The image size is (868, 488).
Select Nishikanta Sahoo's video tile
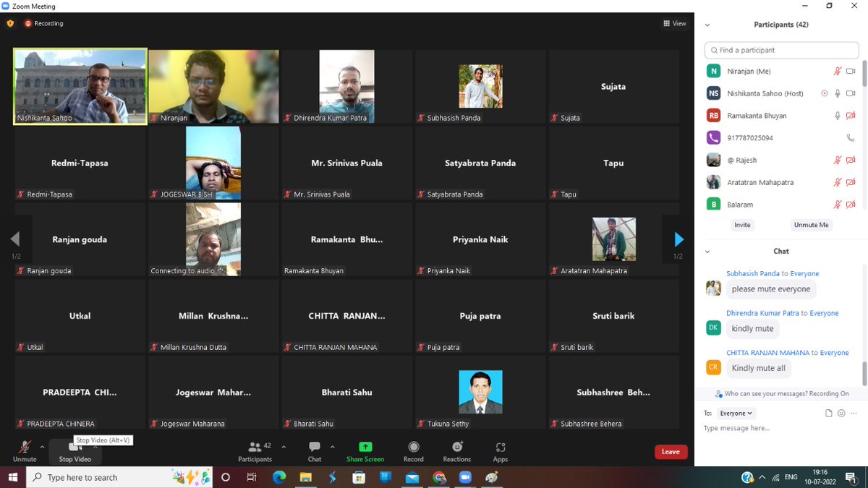80,87
